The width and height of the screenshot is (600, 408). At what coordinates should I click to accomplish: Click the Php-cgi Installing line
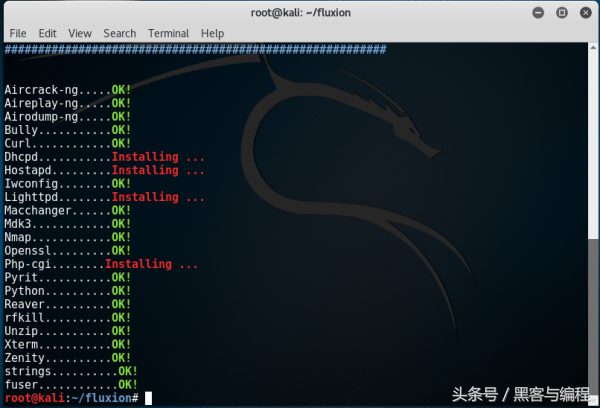[x=101, y=264]
